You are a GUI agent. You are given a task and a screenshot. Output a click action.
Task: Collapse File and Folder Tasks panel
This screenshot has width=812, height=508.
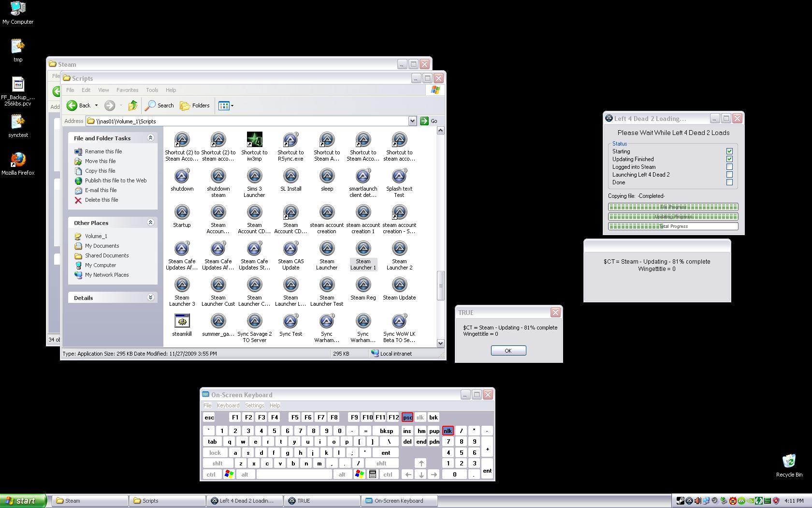(150, 138)
